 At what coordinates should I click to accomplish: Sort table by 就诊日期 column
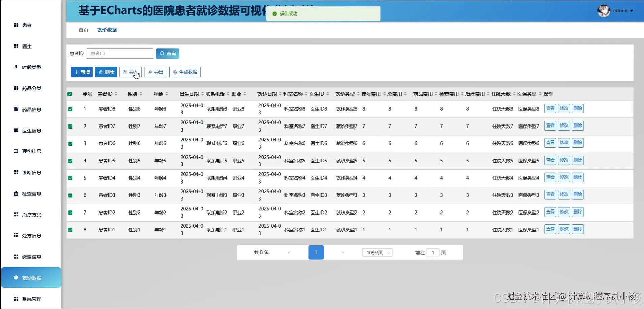280,94
